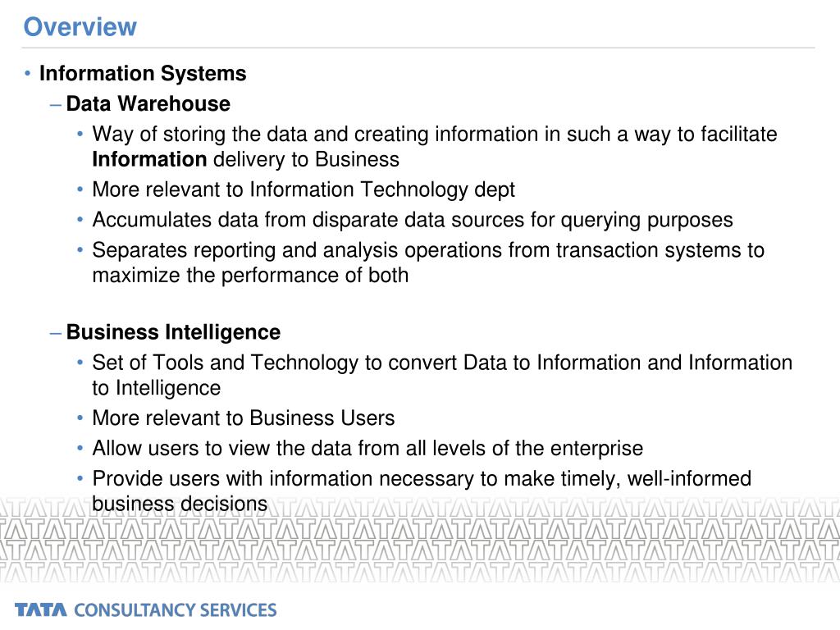Click the TATA watermark pattern band
This screenshot has width=840, height=630.
pyautogui.click(x=420, y=540)
